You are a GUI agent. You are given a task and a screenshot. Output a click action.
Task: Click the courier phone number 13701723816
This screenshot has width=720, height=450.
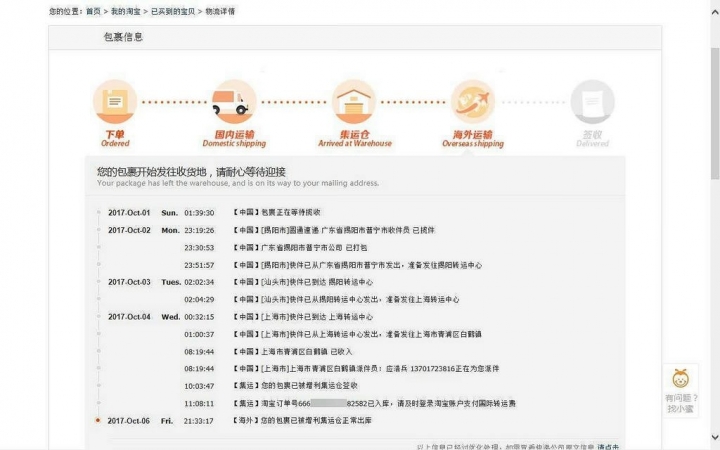433,369
